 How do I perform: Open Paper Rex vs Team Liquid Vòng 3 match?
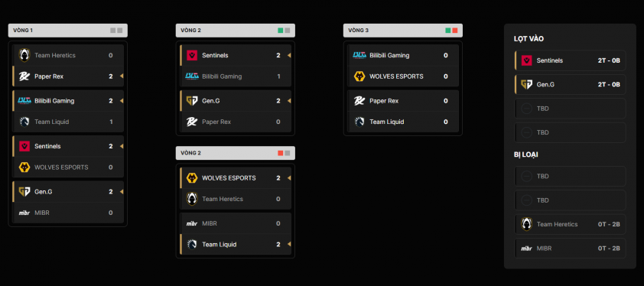coord(403,112)
